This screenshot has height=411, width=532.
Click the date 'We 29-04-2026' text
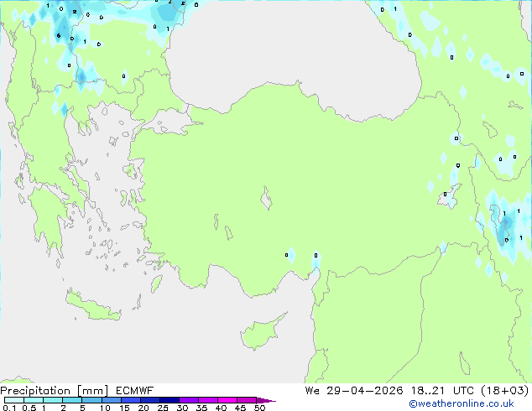point(354,391)
